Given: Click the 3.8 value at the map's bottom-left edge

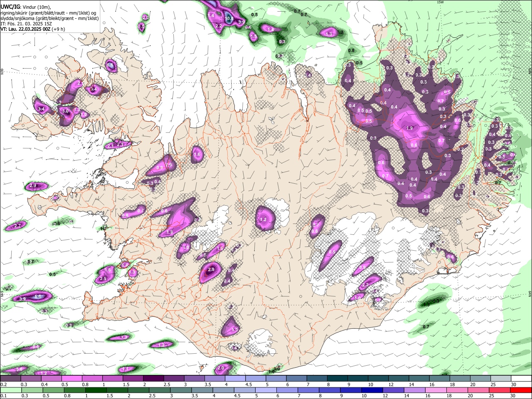Looking at the screenshot, I should [19, 369].
